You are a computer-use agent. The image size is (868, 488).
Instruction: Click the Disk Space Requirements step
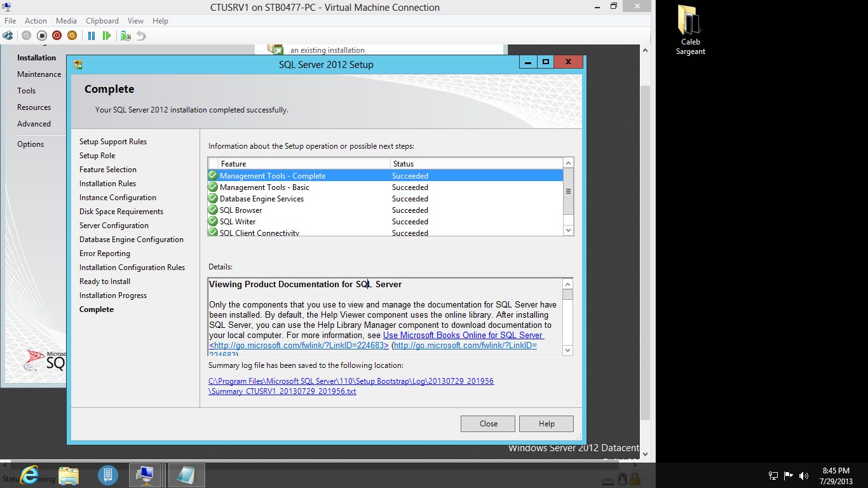point(121,212)
